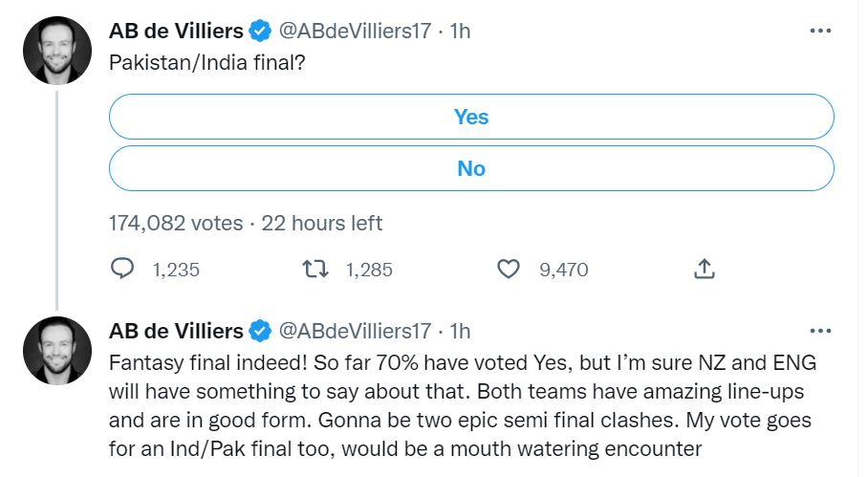Open profile avatar on the reply tweet
This screenshot has width=868, height=477.
[x=56, y=352]
